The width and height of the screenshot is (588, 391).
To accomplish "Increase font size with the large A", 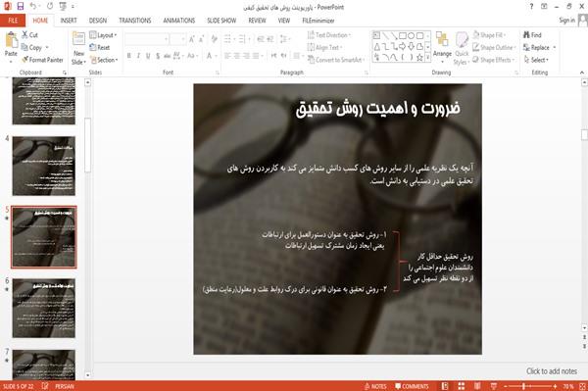I will coord(192,39).
